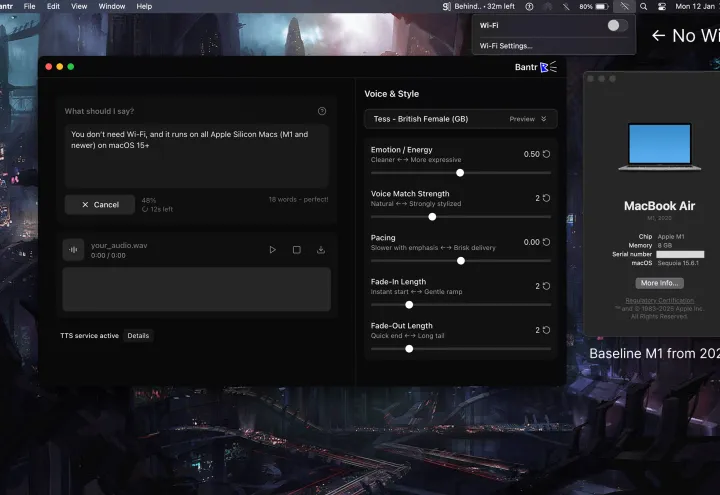Preview the selected voice

click(522, 119)
